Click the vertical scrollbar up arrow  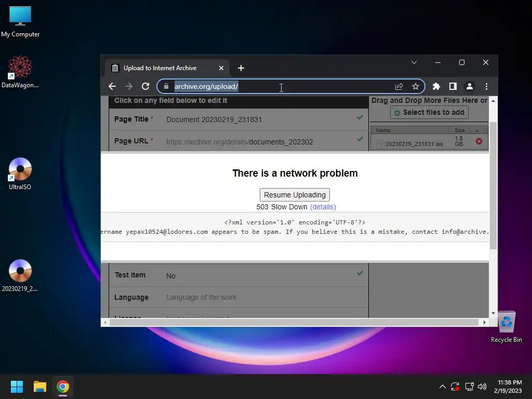(x=494, y=101)
